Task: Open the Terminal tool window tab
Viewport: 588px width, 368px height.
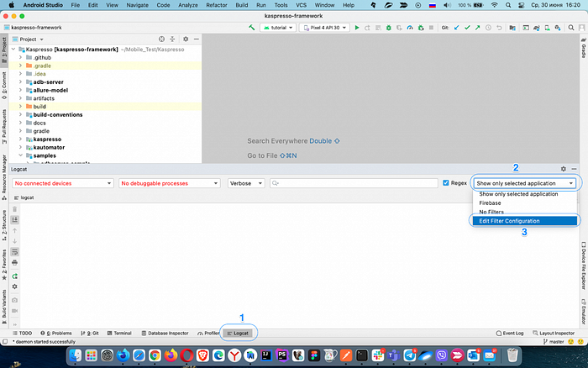Action: [x=119, y=333]
